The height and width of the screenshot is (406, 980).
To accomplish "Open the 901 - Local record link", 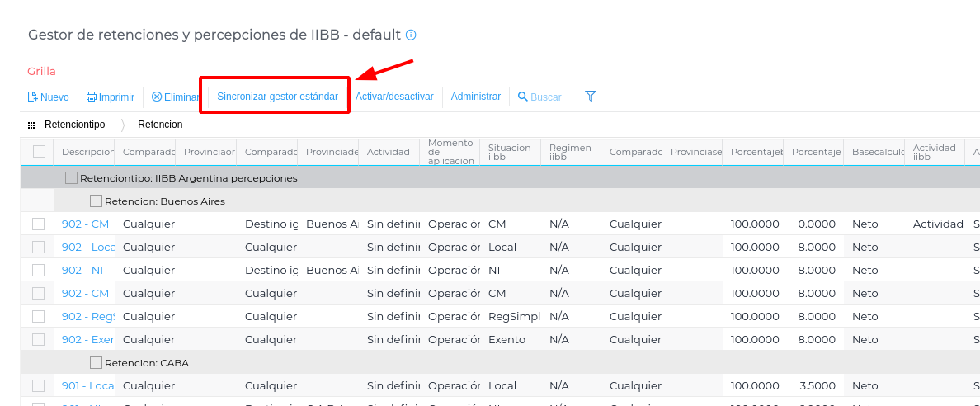I will pos(87,385).
